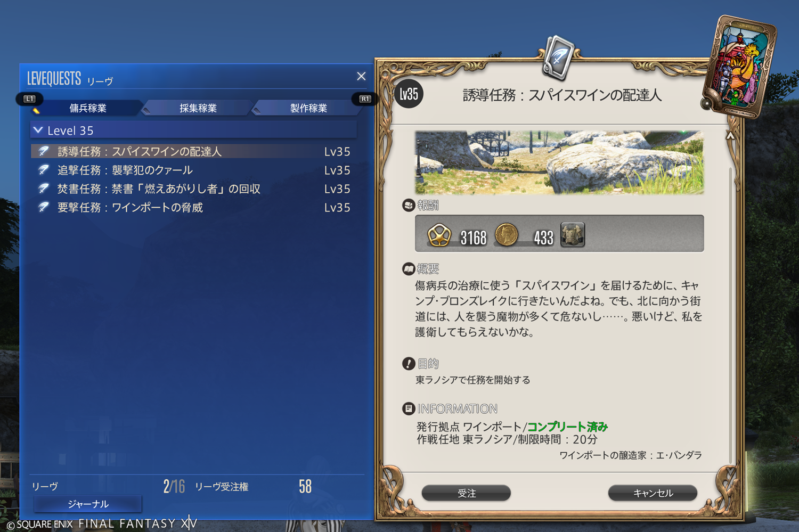Click the armor reward item icon
Image resolution: width=799 pixels, height=532 pixels.
(573, 235)
